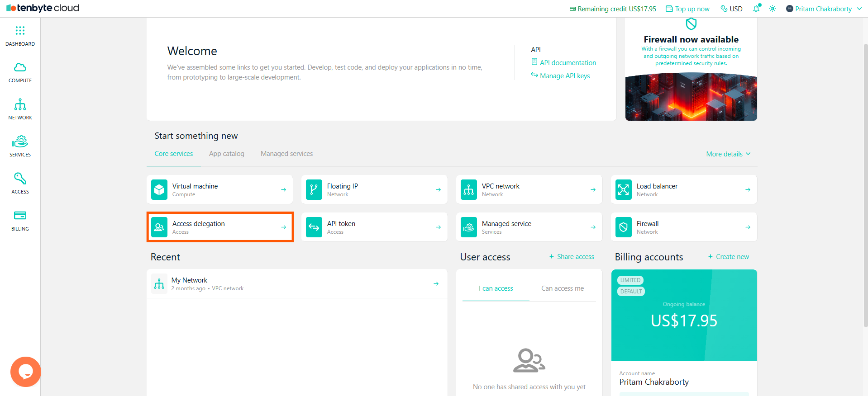Click the arrow on Load balancer card
Image resolution: width=868 pixels, height=396 pixels.
748,190
